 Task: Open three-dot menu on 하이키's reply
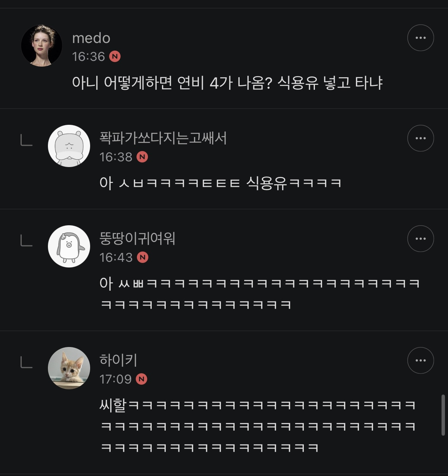tap(420, 360)
